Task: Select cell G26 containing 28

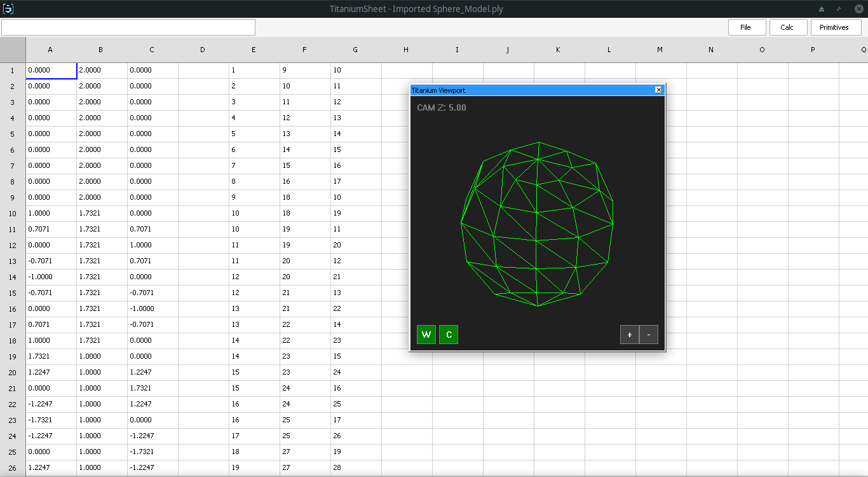Action: point(356,468)
